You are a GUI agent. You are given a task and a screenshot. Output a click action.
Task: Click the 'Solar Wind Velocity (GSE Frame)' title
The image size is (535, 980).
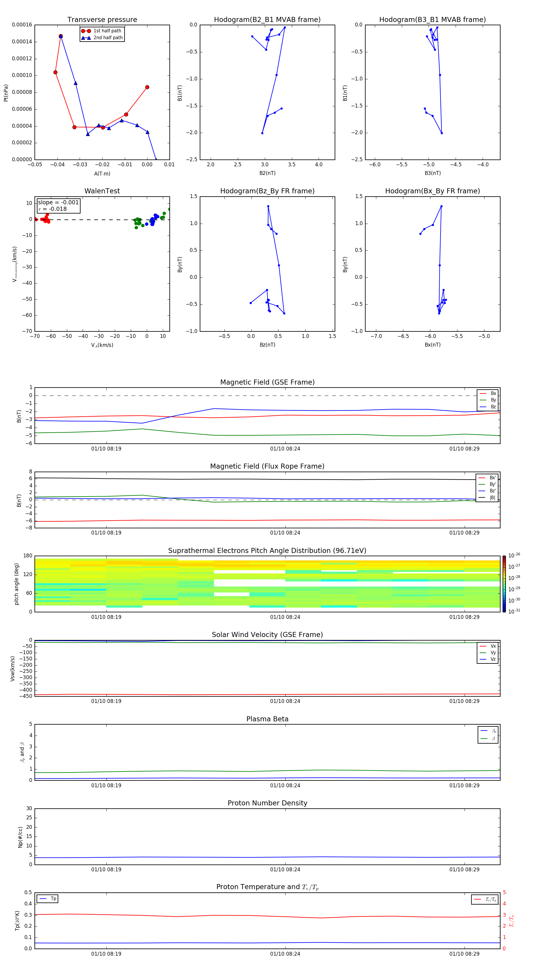tap(267, 635)
